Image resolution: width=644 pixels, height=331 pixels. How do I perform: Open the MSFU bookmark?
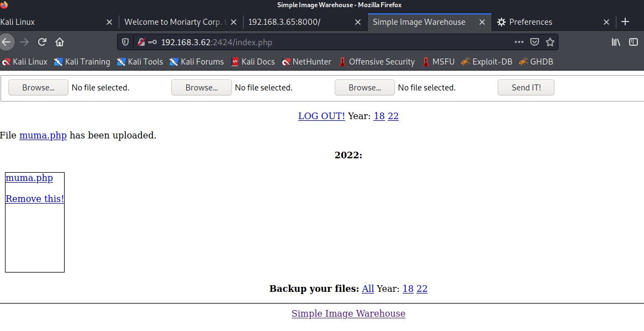point(438,62)
